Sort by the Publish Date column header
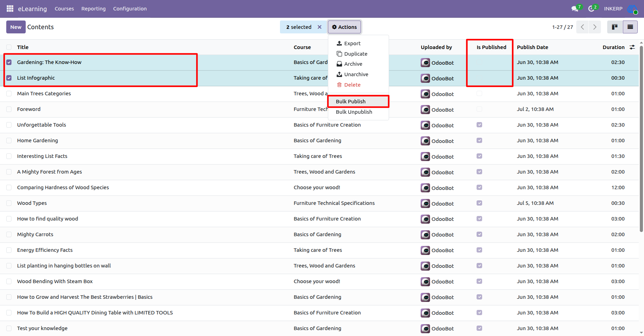 (x=532, y=47)
